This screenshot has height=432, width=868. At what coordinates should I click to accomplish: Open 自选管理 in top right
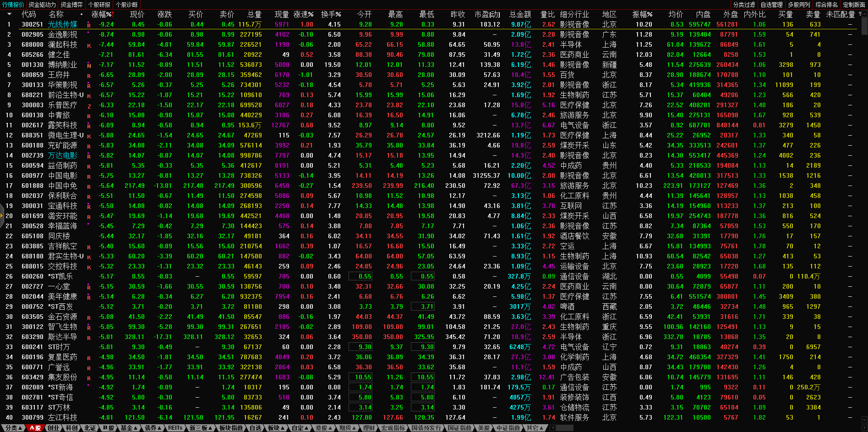click(x=771, y=5)
